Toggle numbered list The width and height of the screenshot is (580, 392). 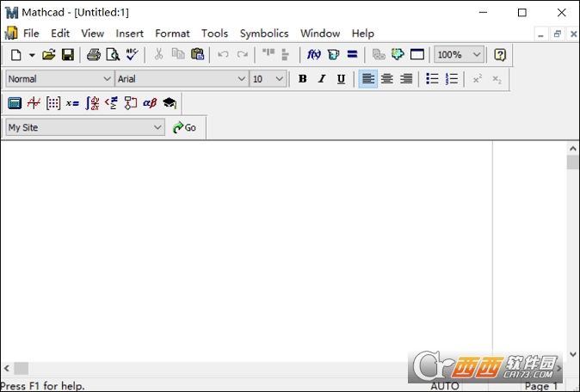click(451, 79)
